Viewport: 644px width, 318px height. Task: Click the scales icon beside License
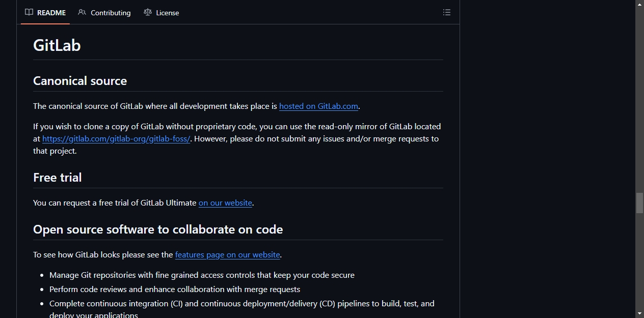point(148,12)
